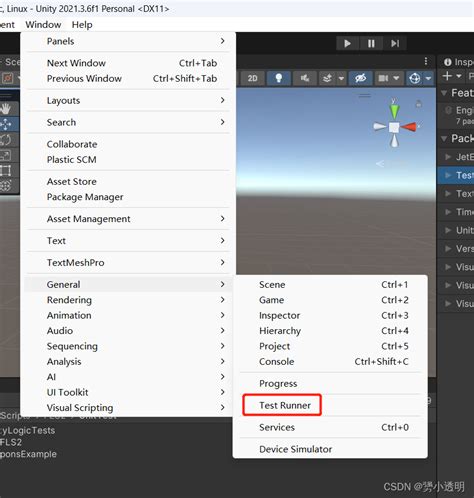
Task: Open the scene camera dropdown arrow
Action: [396, 78]
